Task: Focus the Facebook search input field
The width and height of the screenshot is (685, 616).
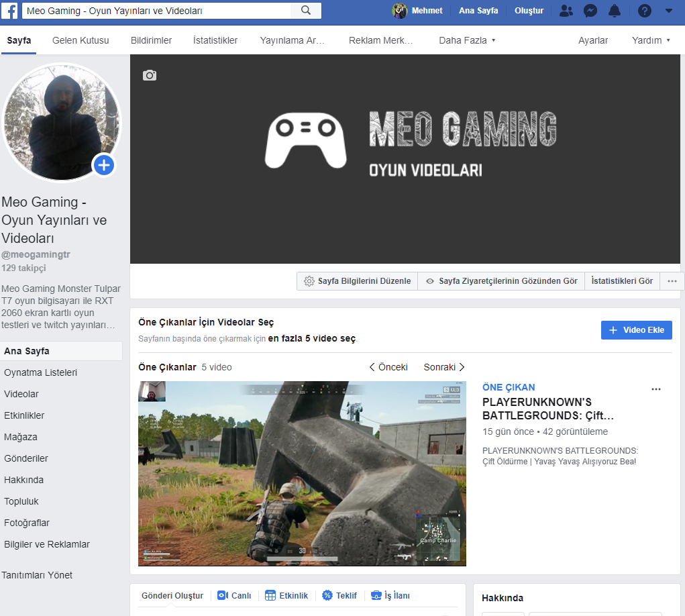Action: point(156,11)
